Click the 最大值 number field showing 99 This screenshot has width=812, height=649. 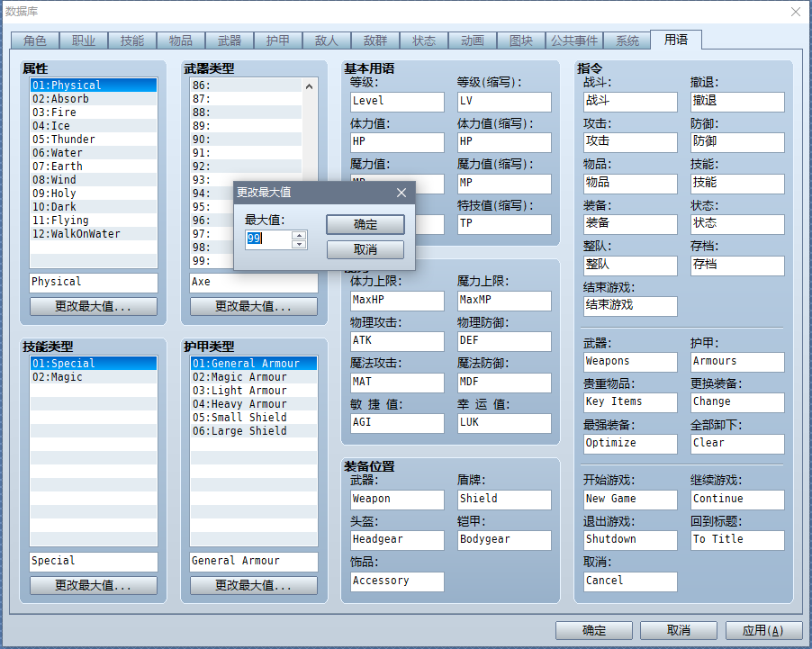tap(268, 239)
